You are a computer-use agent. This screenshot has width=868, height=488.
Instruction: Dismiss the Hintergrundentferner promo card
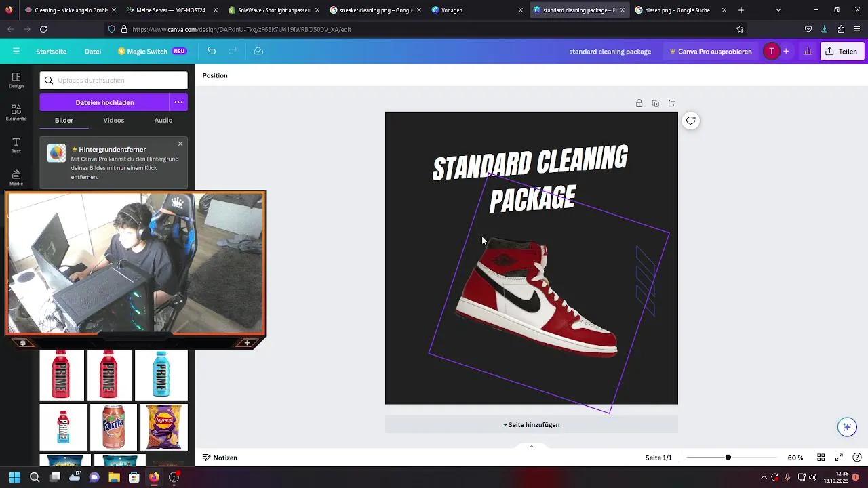(180, 144)
